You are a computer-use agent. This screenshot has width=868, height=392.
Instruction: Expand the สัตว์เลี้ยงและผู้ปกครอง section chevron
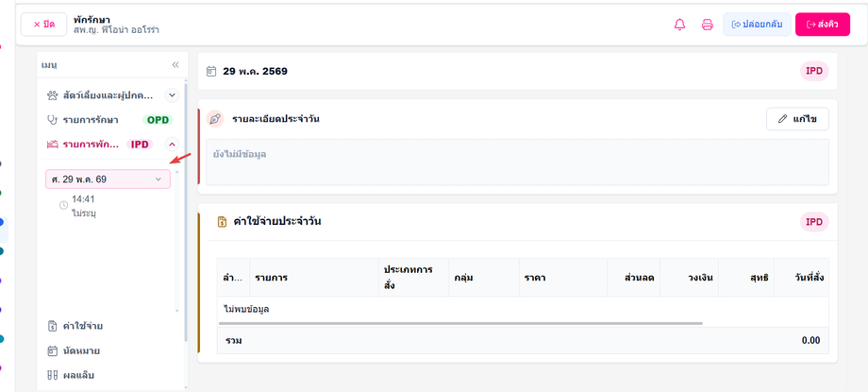pyautogui.click(x=172, y=95)
